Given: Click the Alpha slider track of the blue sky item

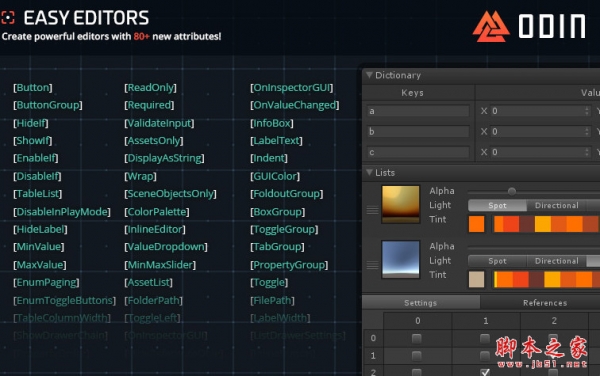Looking at the screenshot, I should click(534, 247).
